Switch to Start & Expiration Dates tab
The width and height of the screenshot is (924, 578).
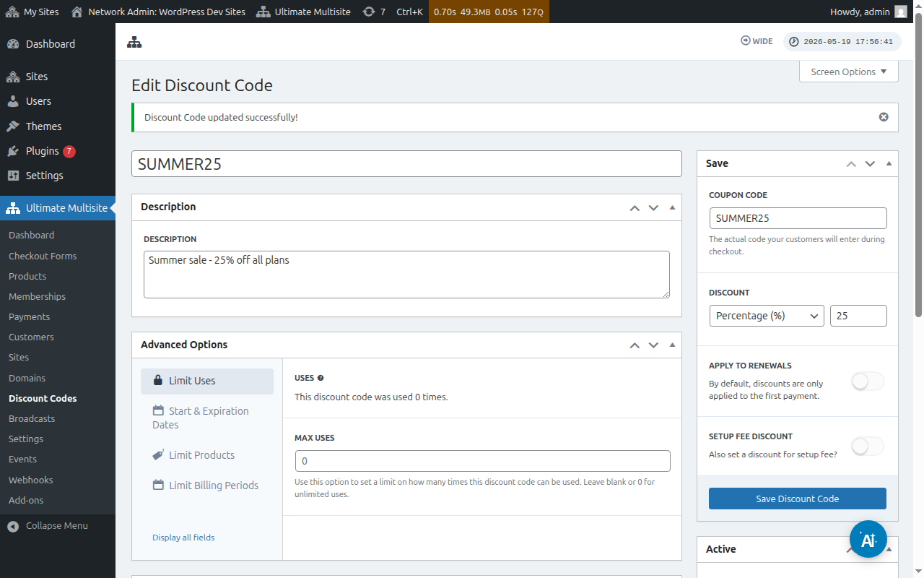(207, 418)
